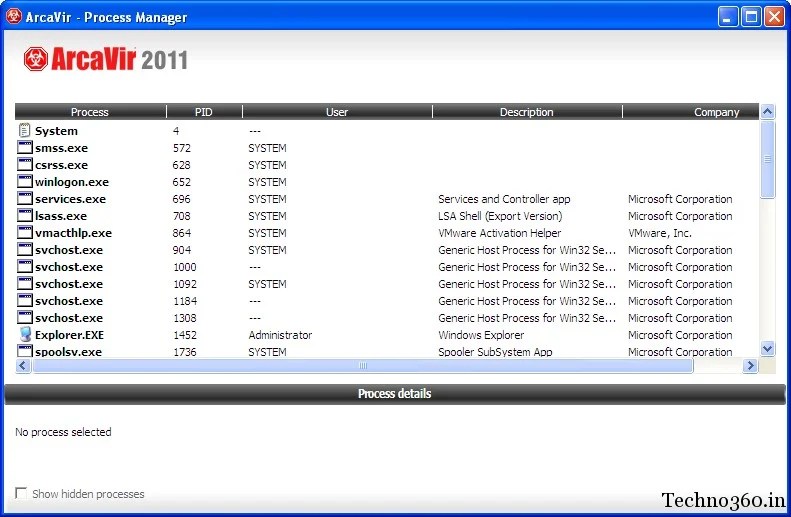The height and width of the screenshot is (517, 791).
Task: Click the svchost.exe icon for PID 1092
Action: [x=25, y=283]
